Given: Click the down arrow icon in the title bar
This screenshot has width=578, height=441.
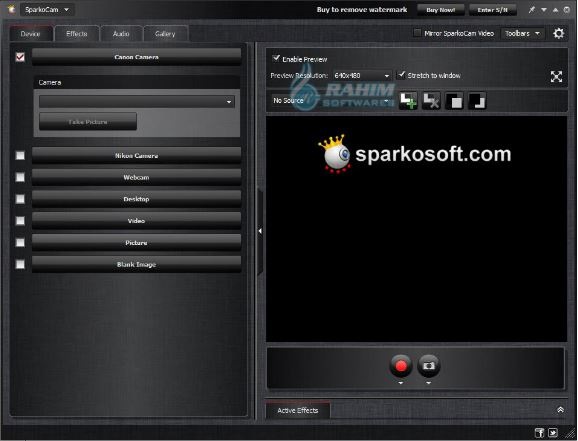Looking at the screenshot, I should (544, 10).
